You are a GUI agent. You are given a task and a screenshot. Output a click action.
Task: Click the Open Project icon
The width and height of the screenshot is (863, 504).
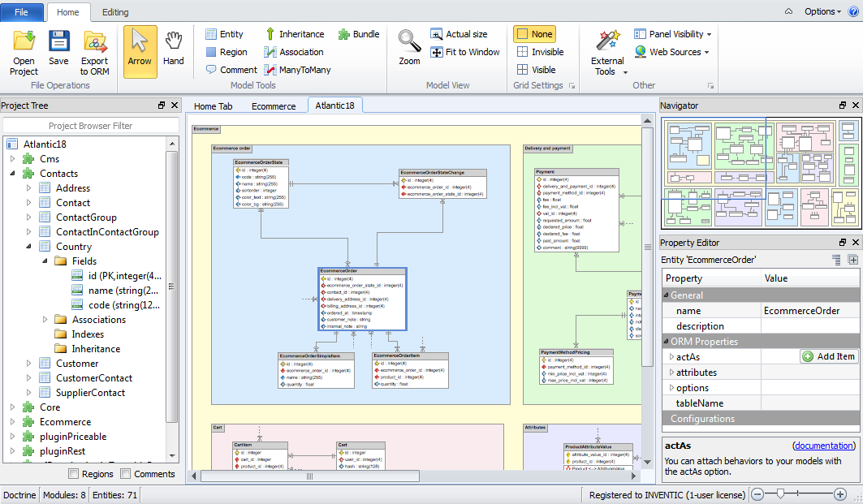tap(24, 41)
